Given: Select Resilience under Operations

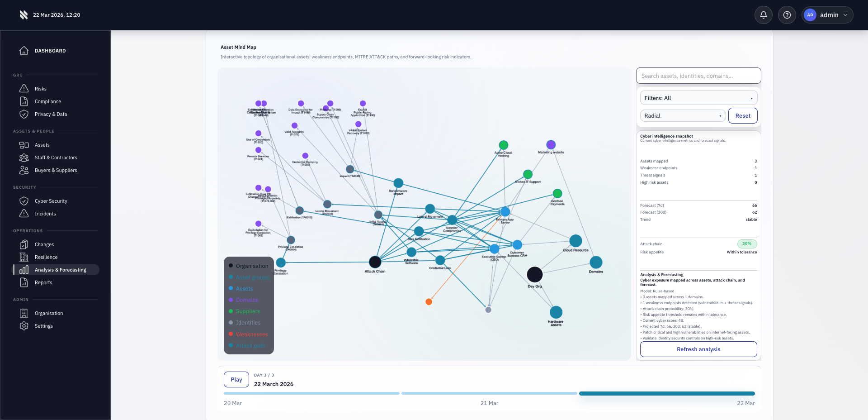Looking at the screenshot, I should [46, 257].
